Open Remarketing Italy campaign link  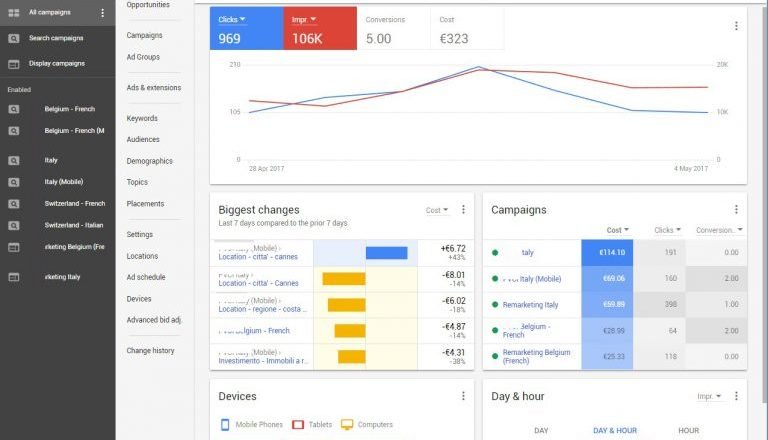click(x=530, y=305)
